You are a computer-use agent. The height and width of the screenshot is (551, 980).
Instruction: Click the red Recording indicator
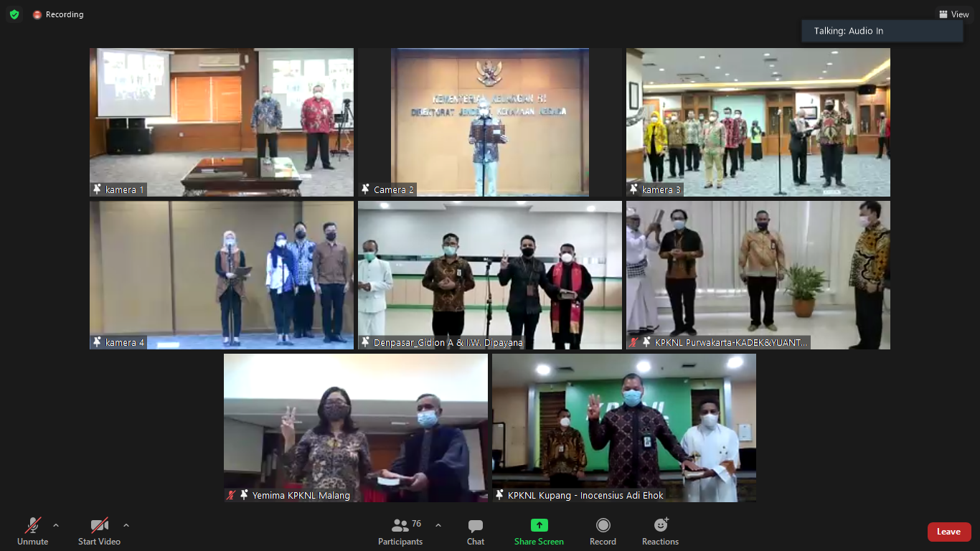(x=57, y=14)
